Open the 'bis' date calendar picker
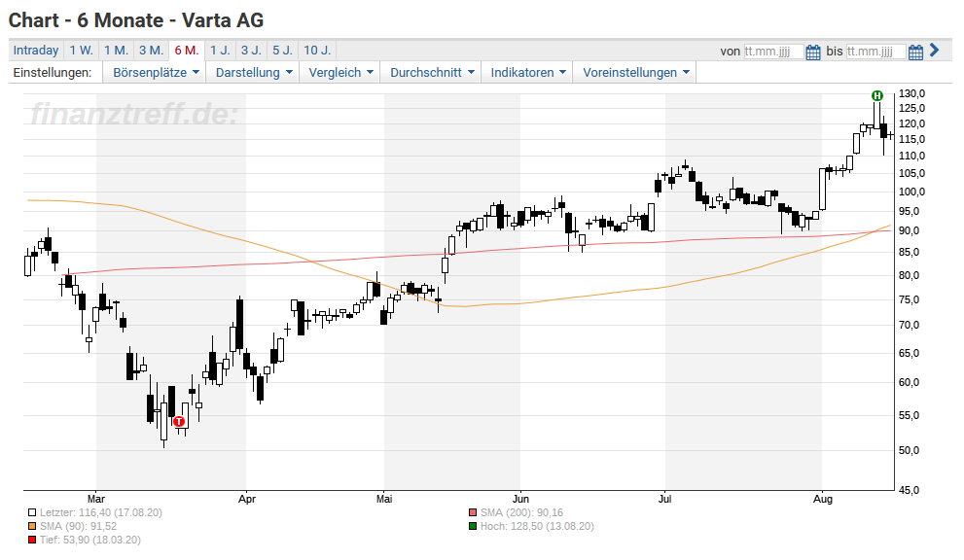 915,52
